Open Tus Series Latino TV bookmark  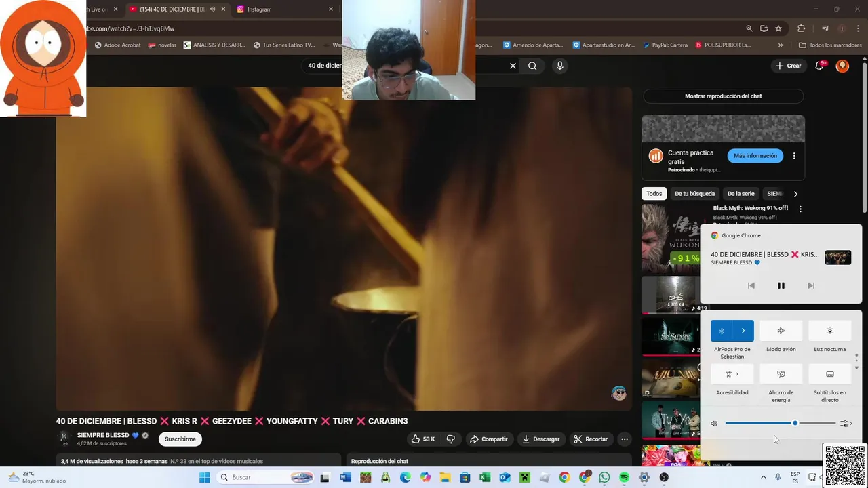283,45
